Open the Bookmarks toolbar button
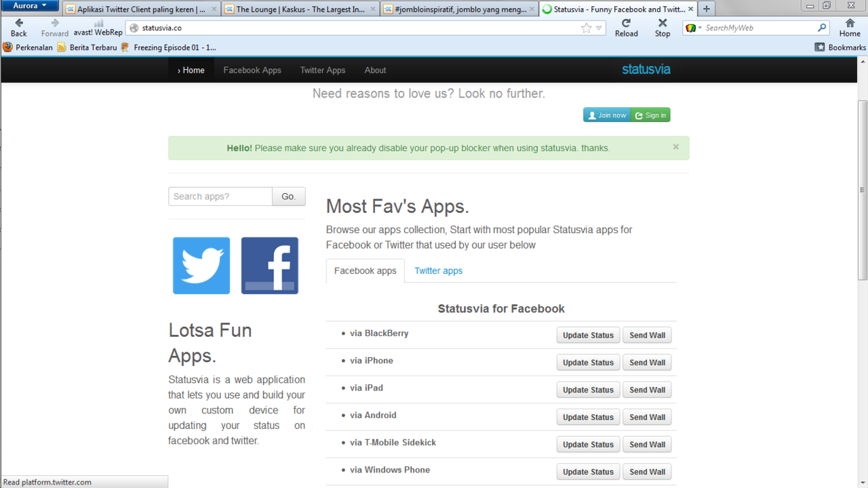This screenshot has width=868, height=488. coord(840,47)
